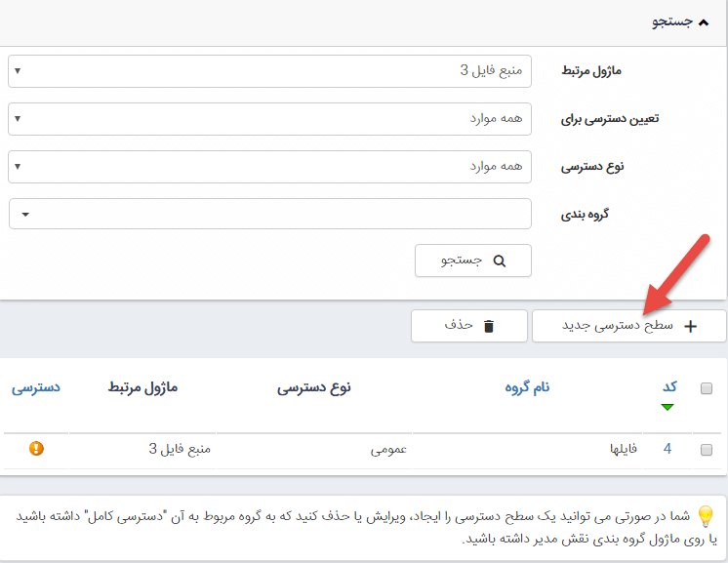Viewport: 728px width, 563px height.
Task: Click the magnifier icon in search button
Action: [499, 261]
